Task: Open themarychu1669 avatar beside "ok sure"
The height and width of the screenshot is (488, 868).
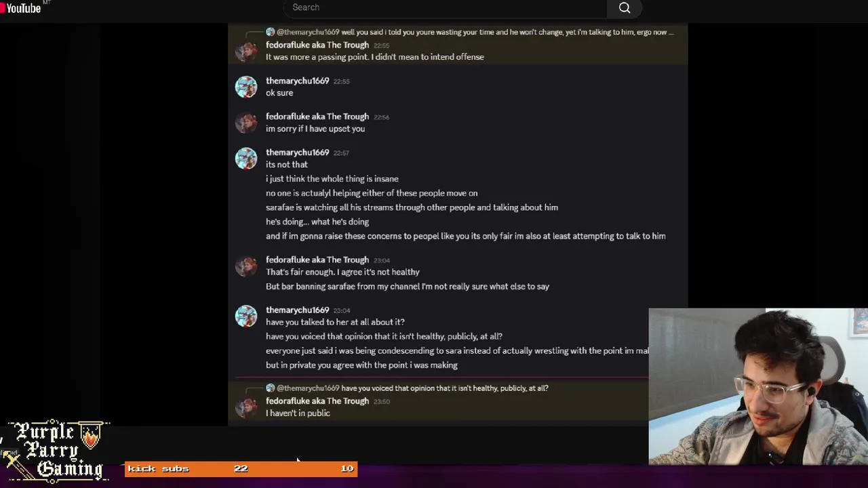Action: pos(246,87)
